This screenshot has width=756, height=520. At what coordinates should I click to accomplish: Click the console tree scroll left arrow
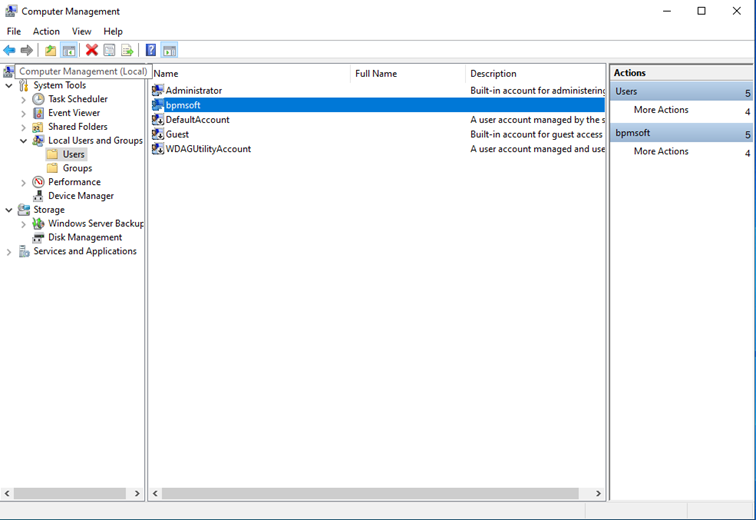click(x=7, y=493)
